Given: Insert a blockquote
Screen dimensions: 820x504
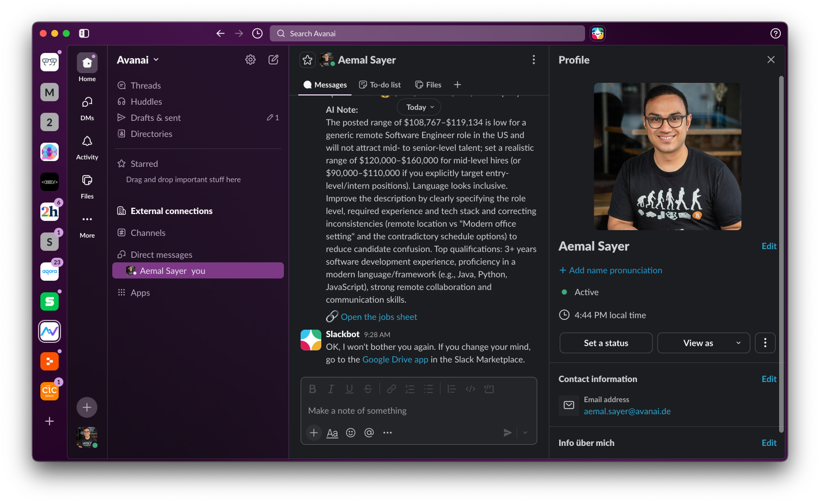Looking at the screenshot, I should [452, 389].
